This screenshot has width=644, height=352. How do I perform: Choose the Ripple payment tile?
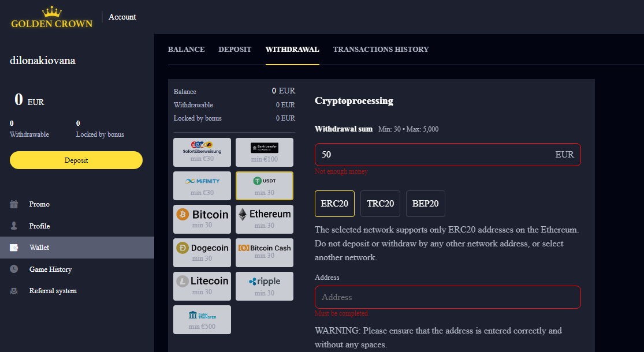[265, 286]
